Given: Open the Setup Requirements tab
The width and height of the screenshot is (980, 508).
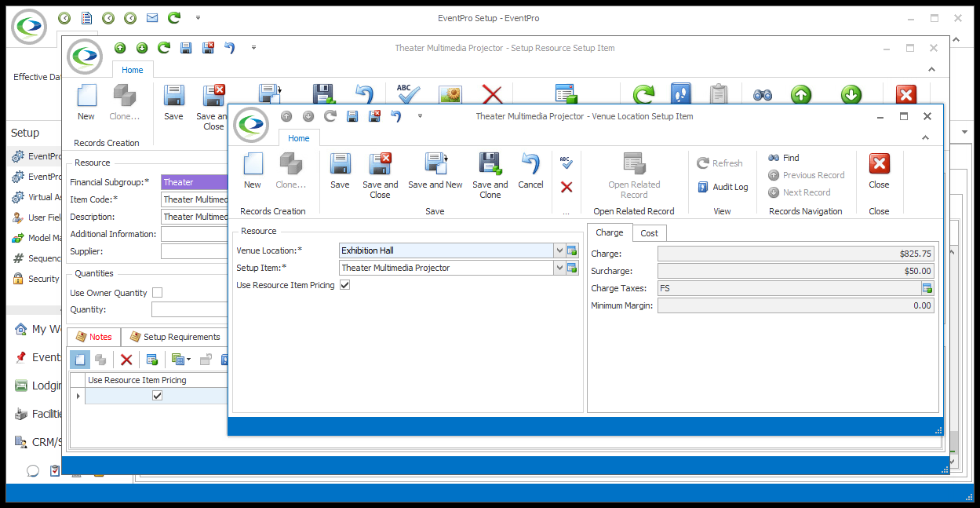Looking at the screenshot, I should (x=175, y=337).
